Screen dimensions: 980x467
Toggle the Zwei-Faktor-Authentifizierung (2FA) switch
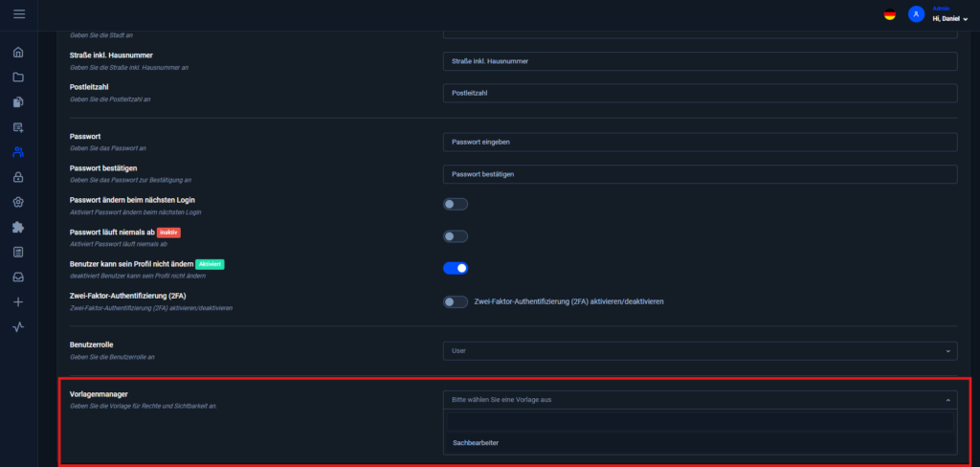point(455,301)
